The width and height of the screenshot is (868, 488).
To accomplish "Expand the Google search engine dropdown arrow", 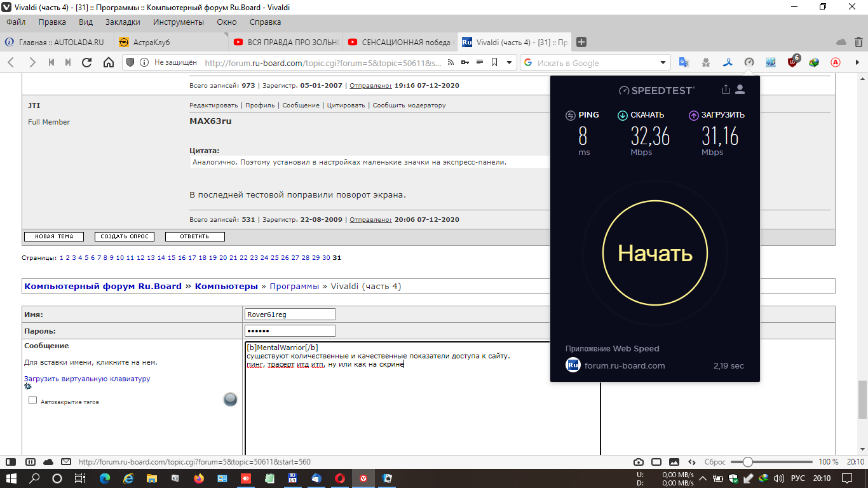I will point(663,63).
